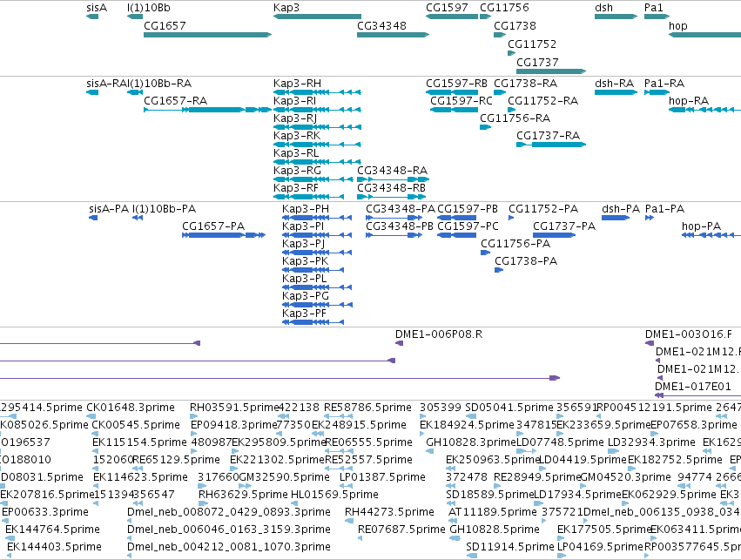Select the sisA gene feature label
The width and height of the screenshot is (741, 560).
pos(97,8)
